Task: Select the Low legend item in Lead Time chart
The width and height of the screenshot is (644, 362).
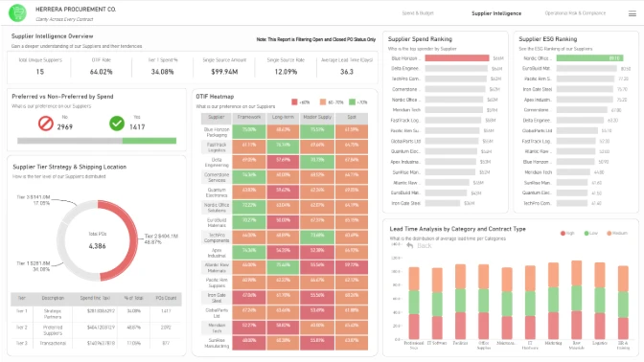Action: tap(591, 233)
